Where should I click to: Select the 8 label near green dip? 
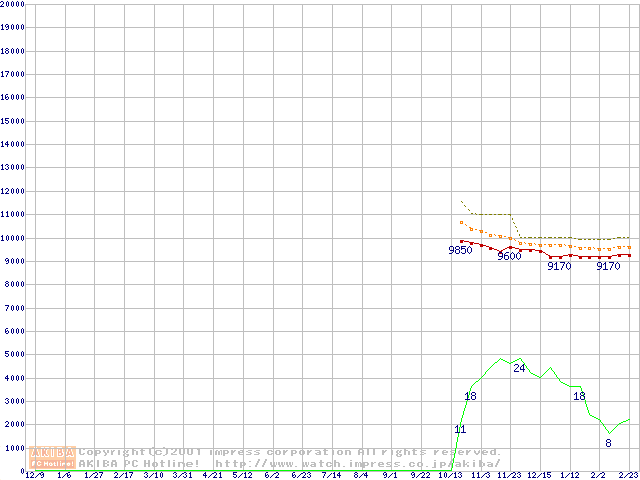click(x=608, y=443)
